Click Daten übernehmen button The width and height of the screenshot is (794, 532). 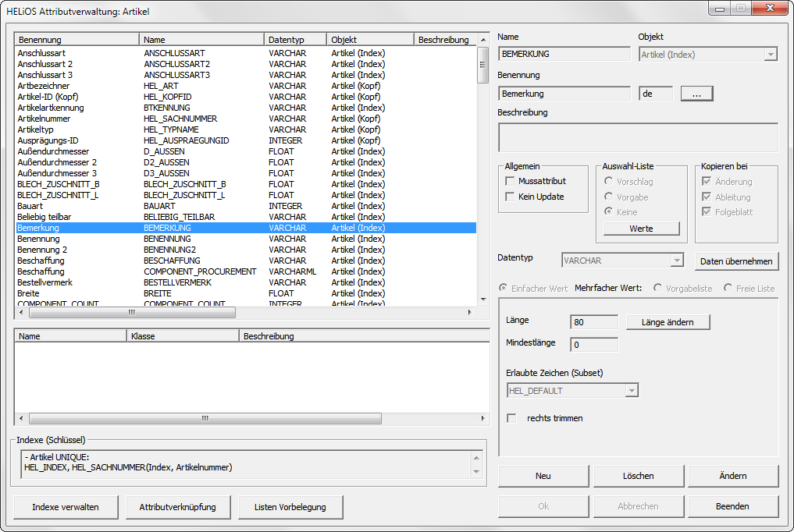(736, 261)
